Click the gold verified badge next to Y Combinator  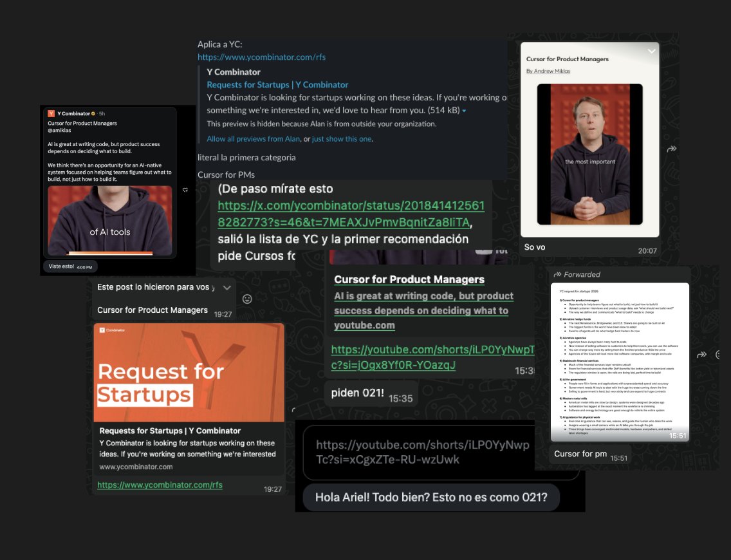pyautogui.click(x=93, y=113)
